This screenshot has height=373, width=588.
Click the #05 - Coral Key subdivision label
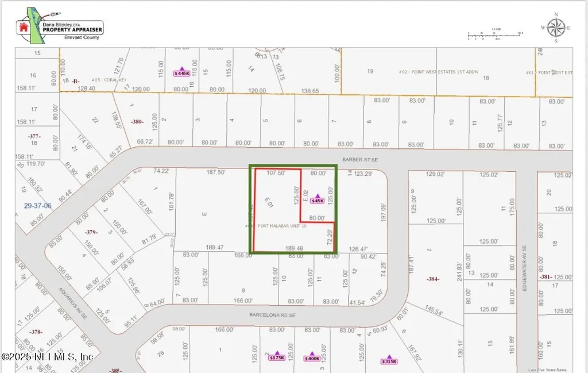point(109,80)
